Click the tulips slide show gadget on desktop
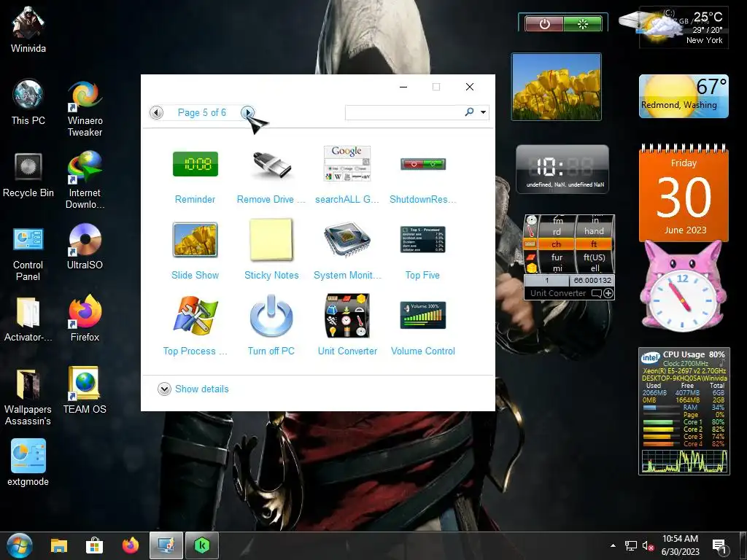The image size is (747, 560). pos(556,87)
